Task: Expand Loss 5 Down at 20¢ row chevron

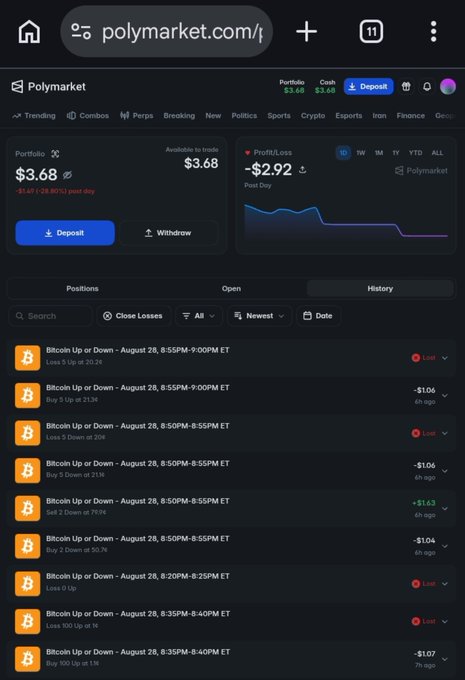Action: click(x=445, y=433)
